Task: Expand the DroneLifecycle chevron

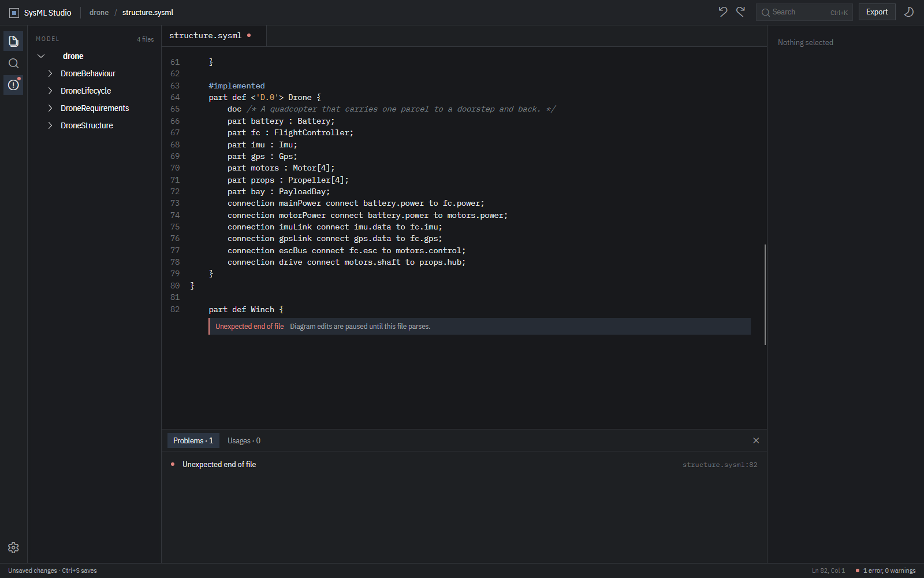Action: (x=50, y=91)
